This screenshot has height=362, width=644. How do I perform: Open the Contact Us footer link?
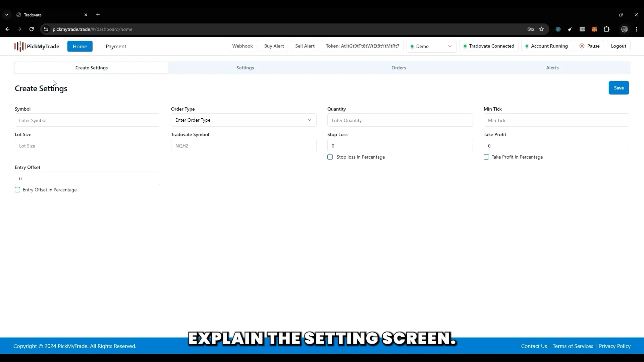click(x=534, y=346)
